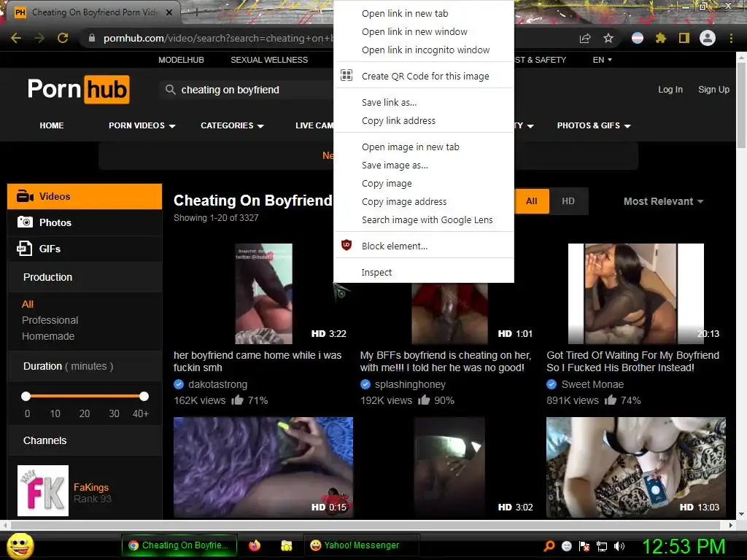Click the browser forward arrow
747x560 pixels.
pyautogui.click(x=39, y=38)
